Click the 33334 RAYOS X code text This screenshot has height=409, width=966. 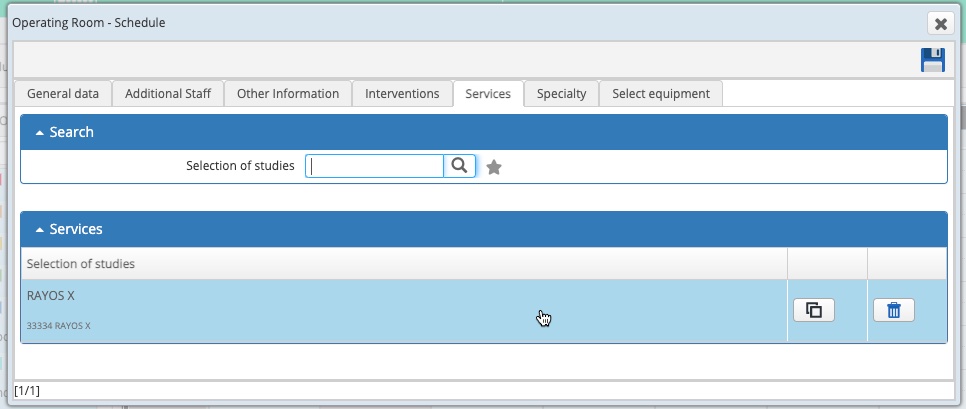[59, 326]
